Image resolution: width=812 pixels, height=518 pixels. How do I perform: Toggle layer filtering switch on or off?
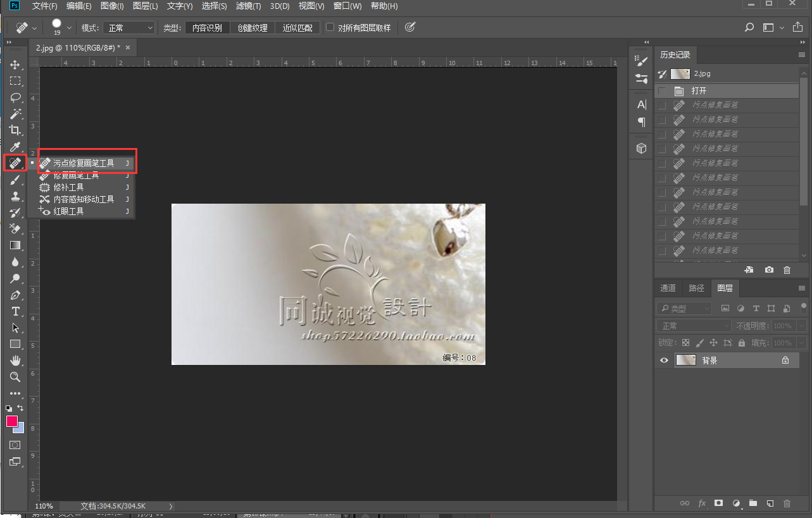coord(804,307)
